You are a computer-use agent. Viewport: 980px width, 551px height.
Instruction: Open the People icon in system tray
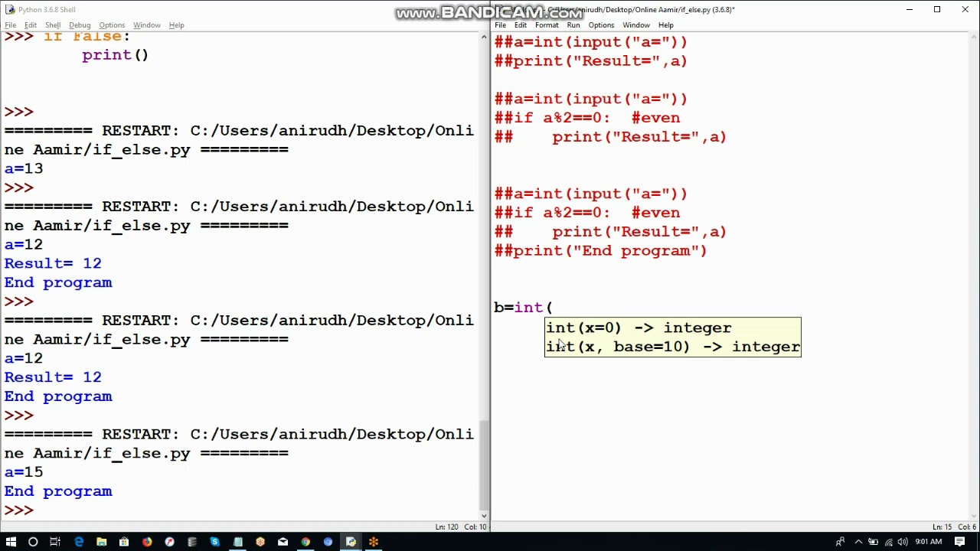click(840, 542)
